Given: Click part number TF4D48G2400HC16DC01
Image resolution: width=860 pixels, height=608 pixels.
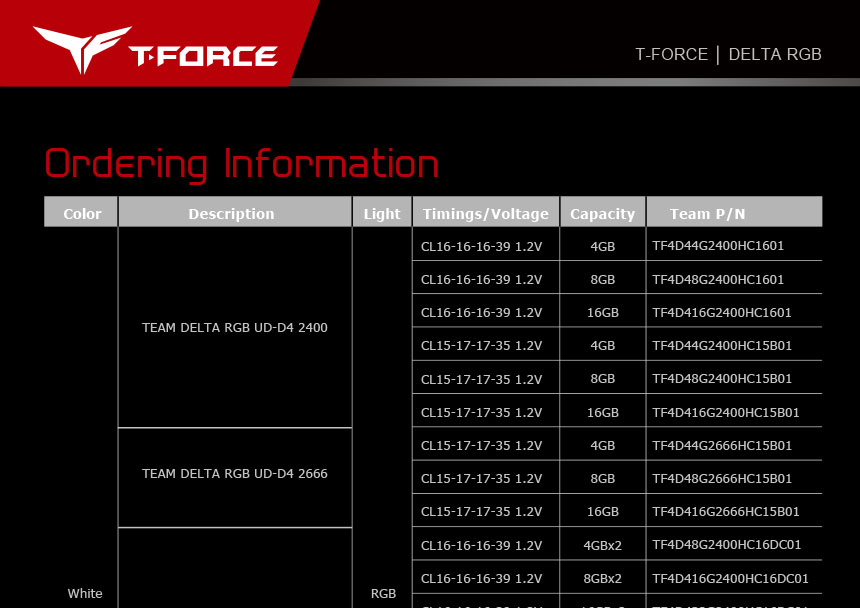Looking at the screenshot, I should (x=727, y=545).
